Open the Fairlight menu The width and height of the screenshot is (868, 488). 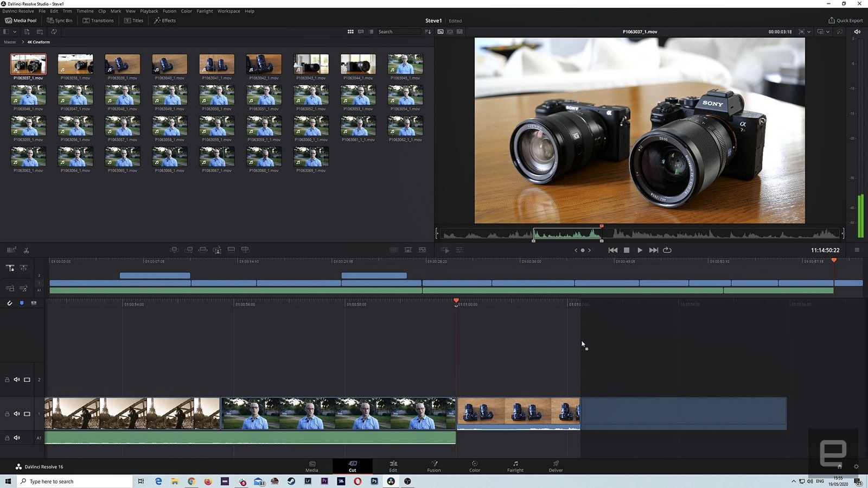click(205, 11)
